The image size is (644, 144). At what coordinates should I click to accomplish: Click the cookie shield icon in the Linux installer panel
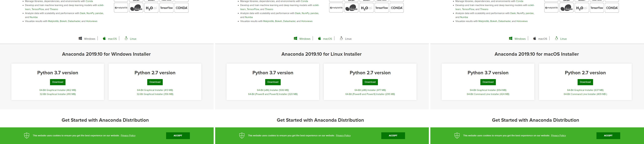click(x=242, y=136)
